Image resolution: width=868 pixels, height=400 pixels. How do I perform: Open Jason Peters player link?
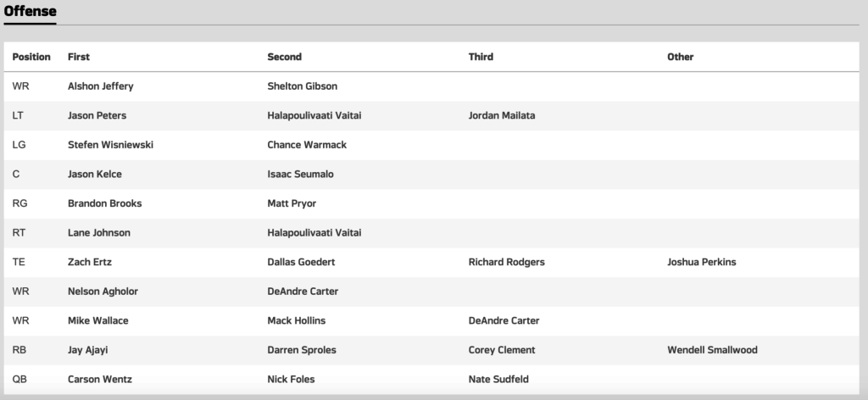tap(97, 115)
